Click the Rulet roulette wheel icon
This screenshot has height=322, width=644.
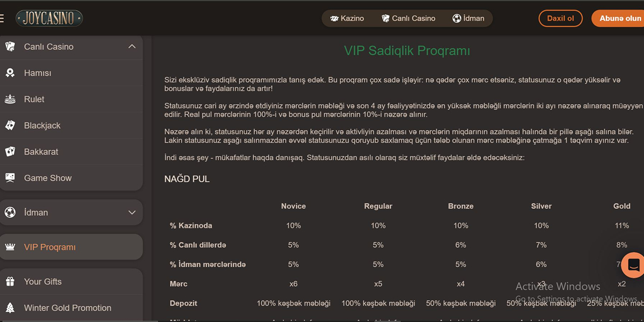pos(10,99)
